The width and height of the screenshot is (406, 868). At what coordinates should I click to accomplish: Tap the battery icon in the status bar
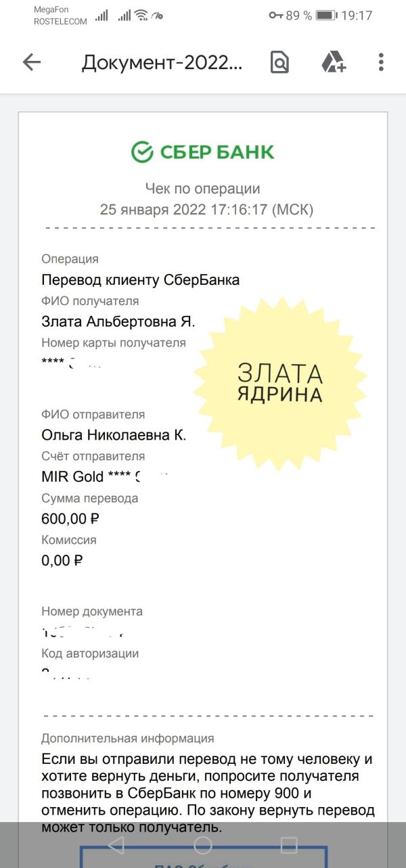[x=326, y=15]
